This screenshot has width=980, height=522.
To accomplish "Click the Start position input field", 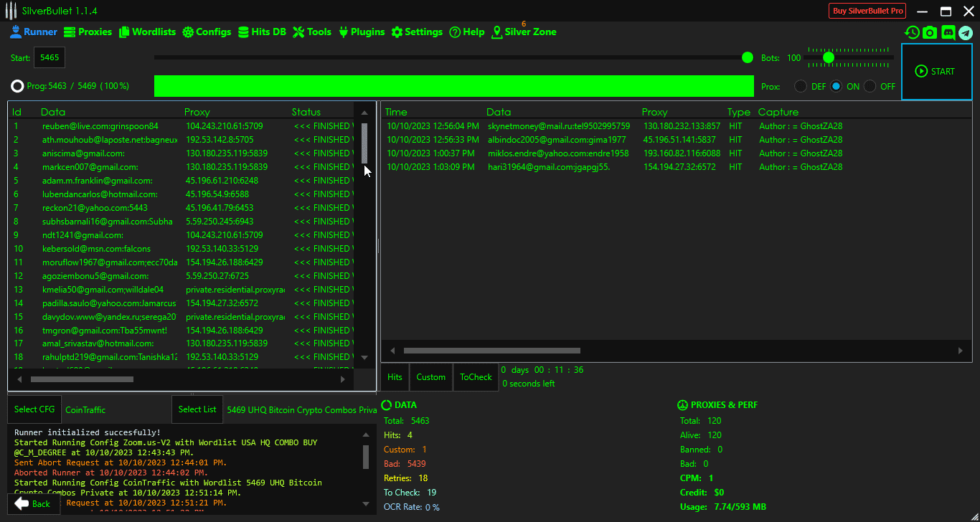I will (x=50, y=57).
